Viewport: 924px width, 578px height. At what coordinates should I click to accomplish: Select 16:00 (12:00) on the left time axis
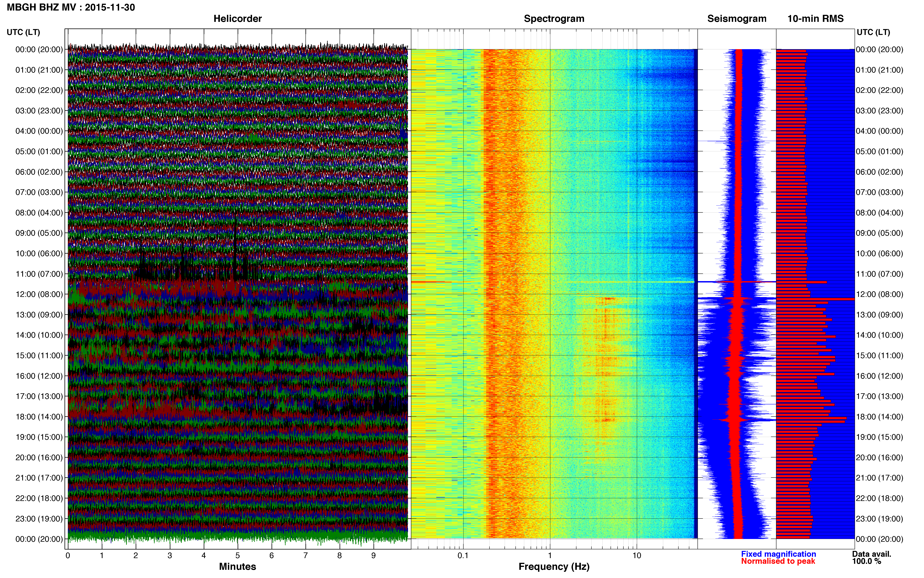pyautogui.click(x=39, y=376)
